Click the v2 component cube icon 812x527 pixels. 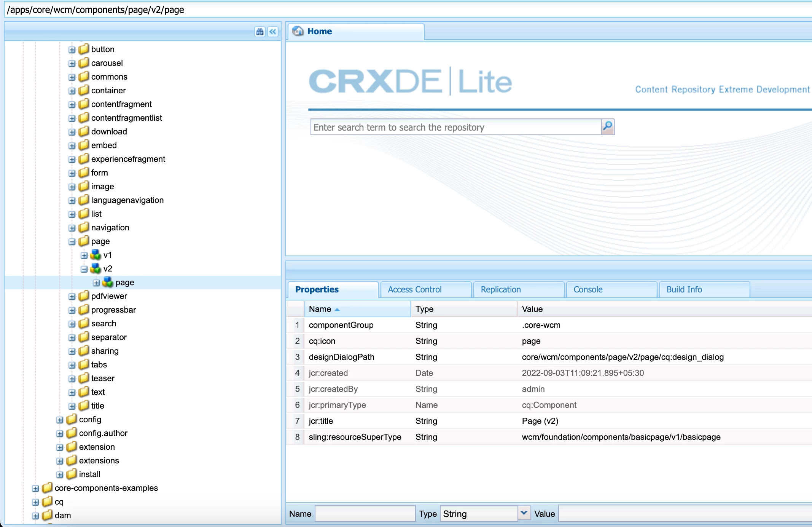tap(96, 268)
